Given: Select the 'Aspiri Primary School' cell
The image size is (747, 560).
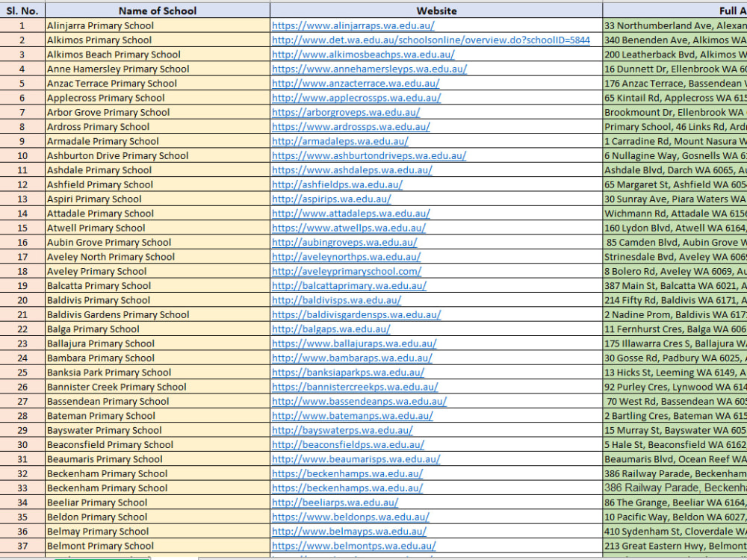Looking at the screenshot, I should (158, 199).
